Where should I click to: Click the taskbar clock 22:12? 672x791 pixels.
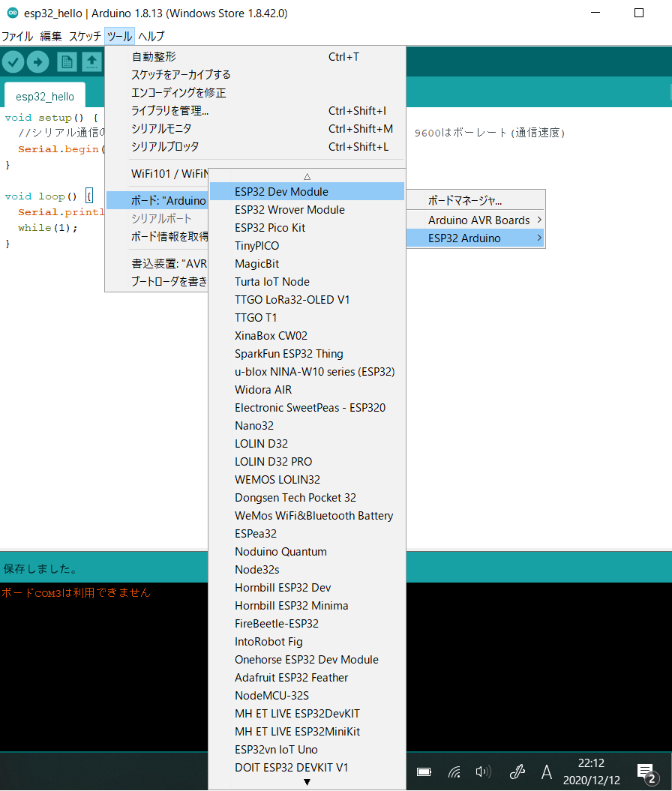pos(591,763)
